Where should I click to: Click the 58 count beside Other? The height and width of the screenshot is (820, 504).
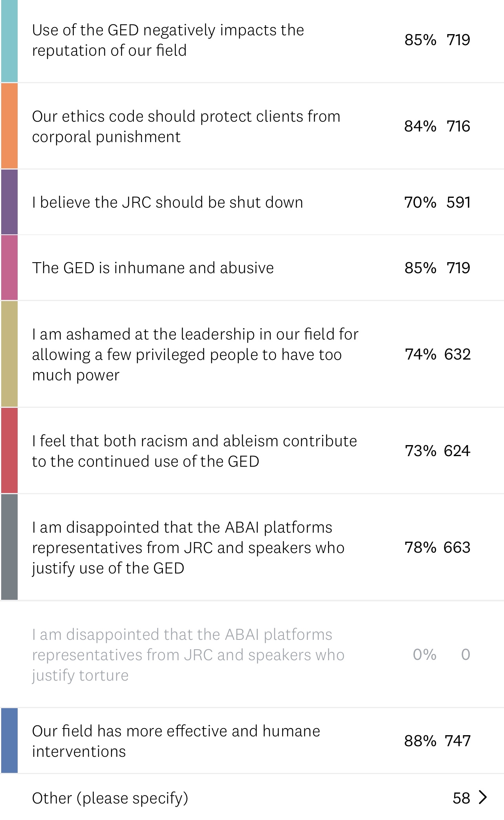[x=461, y=798]
